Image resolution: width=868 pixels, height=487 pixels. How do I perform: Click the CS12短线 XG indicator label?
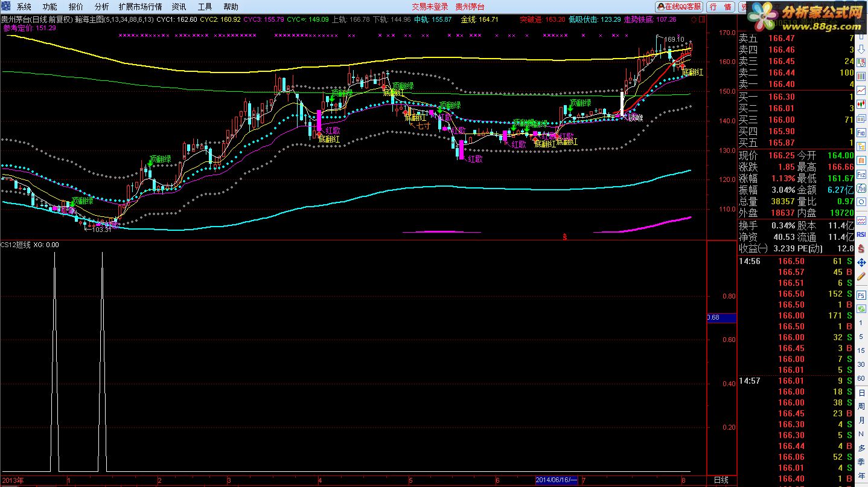[30, 245]
